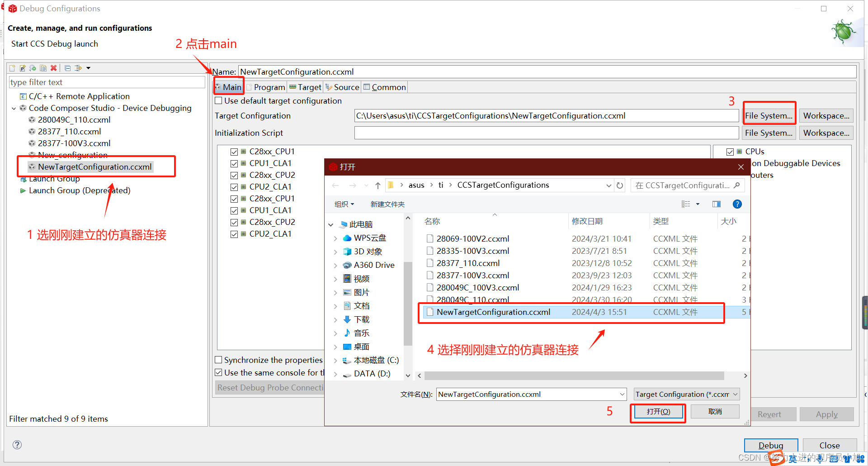Click blue help icon in Open dialog
Image resolution: width=868 pixels, height=466 pixels.
[x=737, y=204]
